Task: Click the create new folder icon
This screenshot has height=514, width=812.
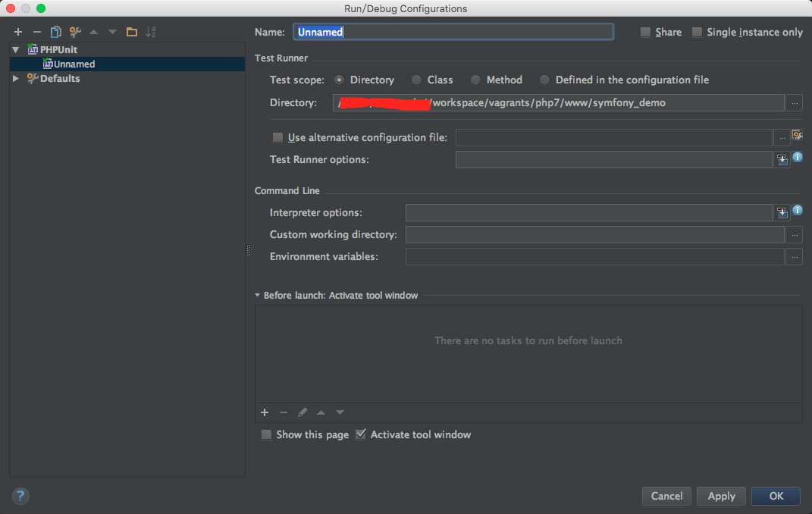Action: (x=132, y=32)
